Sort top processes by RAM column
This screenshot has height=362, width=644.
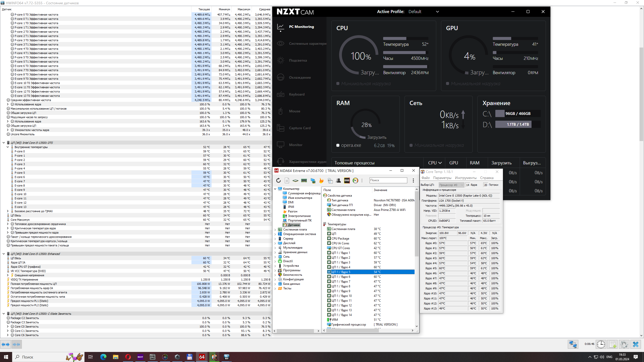(x=474, y=163)
